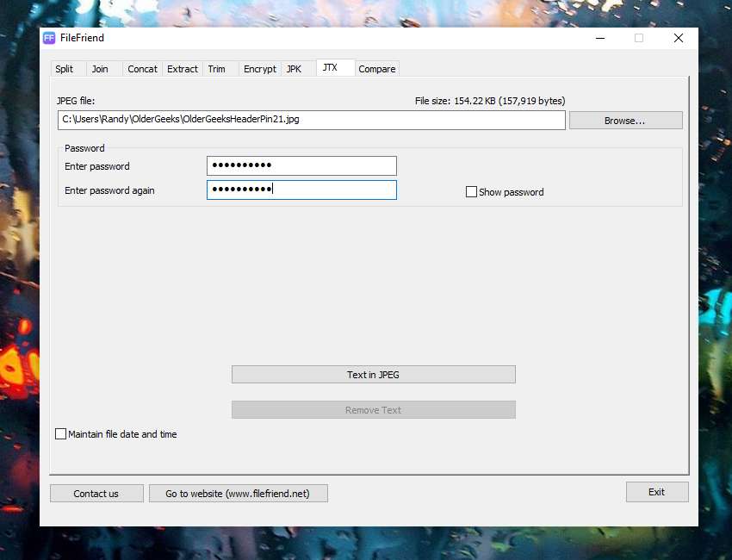Select the Concat tab
Viewport: 732px width, 560px height.
click(142, 69)
